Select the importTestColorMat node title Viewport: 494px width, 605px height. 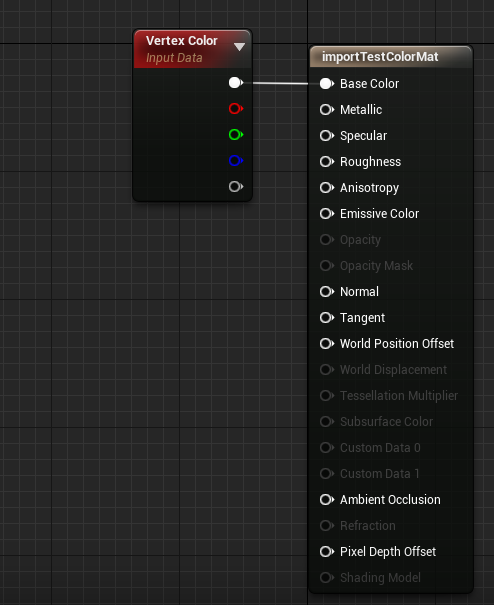380,57
